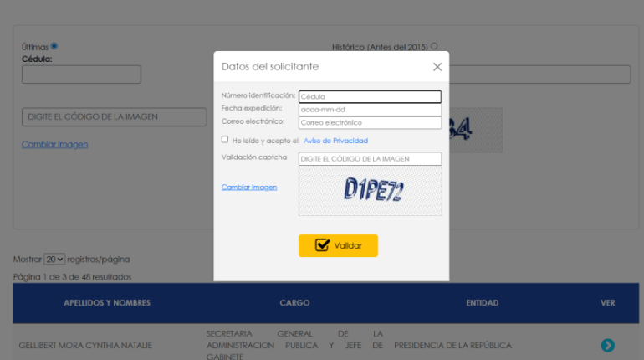Click Cambiar Imagen link in dialog
Screen dimensions: 644x360
point(249,188)
